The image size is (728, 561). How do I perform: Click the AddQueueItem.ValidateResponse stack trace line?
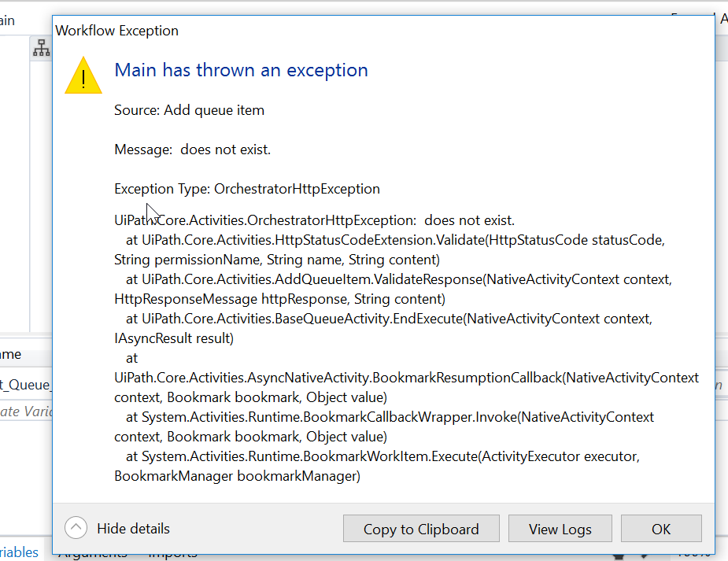[x=399, y=279]
